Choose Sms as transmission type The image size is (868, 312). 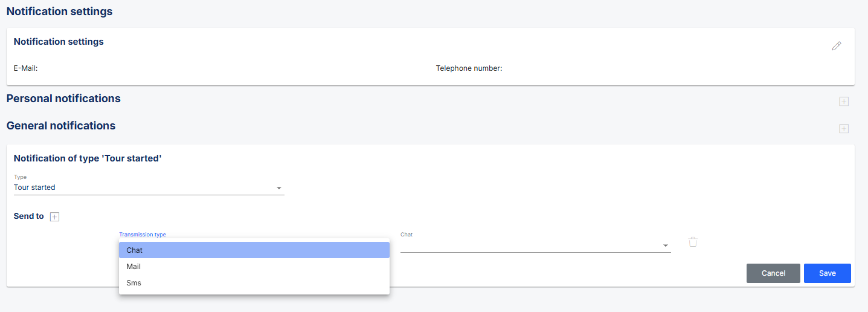pos(254,283)
